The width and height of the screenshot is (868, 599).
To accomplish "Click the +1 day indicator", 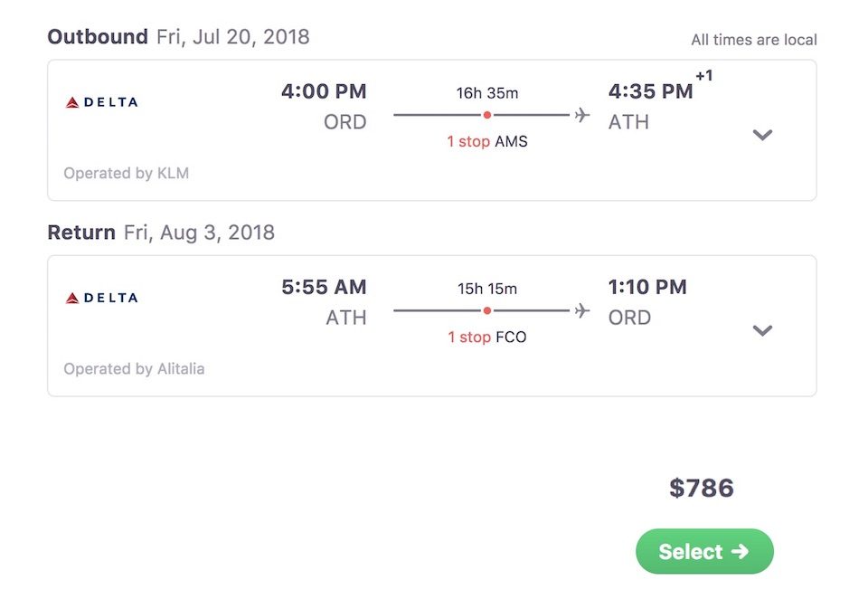I will coord(704,75).
